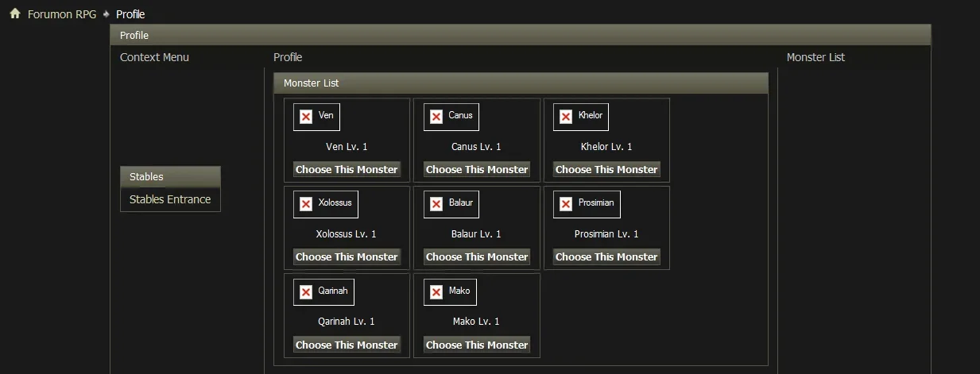Open Stables Entrance in context menu

coord(170,199)
